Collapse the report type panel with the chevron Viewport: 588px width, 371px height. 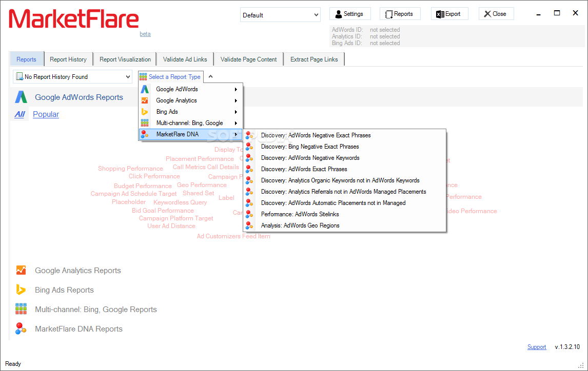[211, 77]
